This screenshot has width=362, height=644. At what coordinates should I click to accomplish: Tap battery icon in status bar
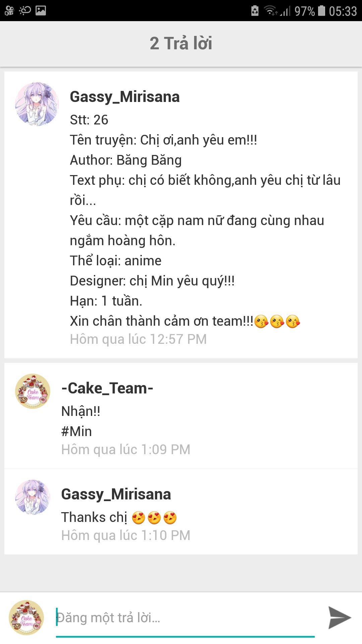tap(322, 11)
